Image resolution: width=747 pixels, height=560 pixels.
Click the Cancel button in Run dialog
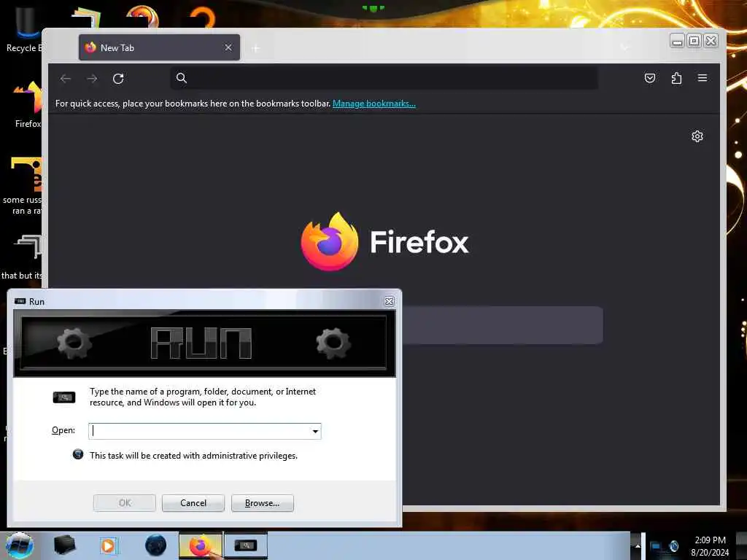click(193, 503)
